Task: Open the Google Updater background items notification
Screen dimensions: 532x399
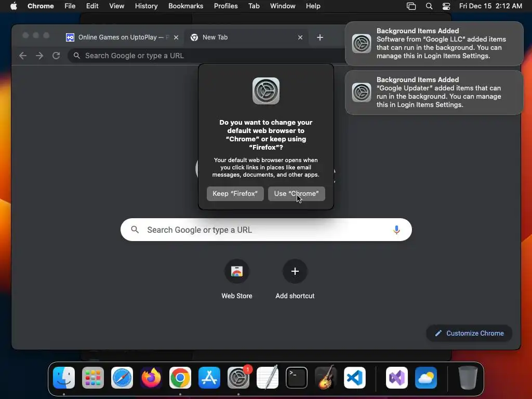Action: (434, 92)
